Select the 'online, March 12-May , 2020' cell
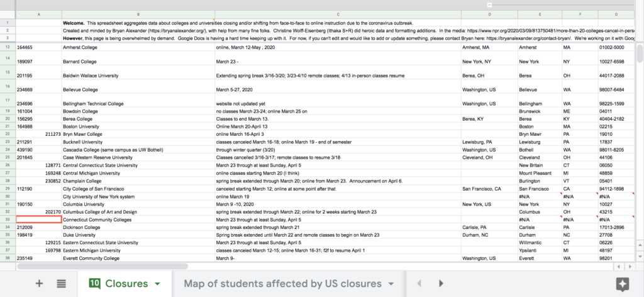The width and height of the screenshot is (644, 297). tap(338, 47)
